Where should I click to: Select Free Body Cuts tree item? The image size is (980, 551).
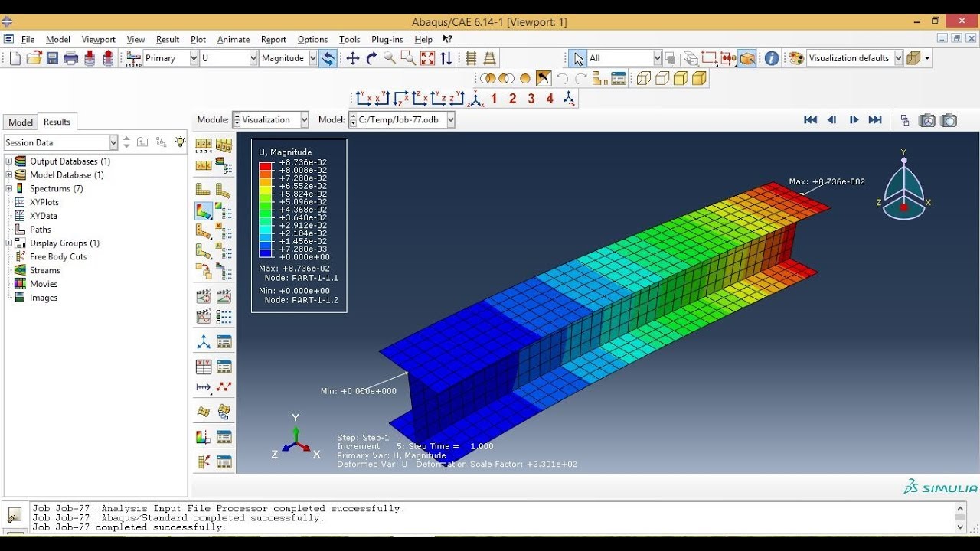point(58,257)
